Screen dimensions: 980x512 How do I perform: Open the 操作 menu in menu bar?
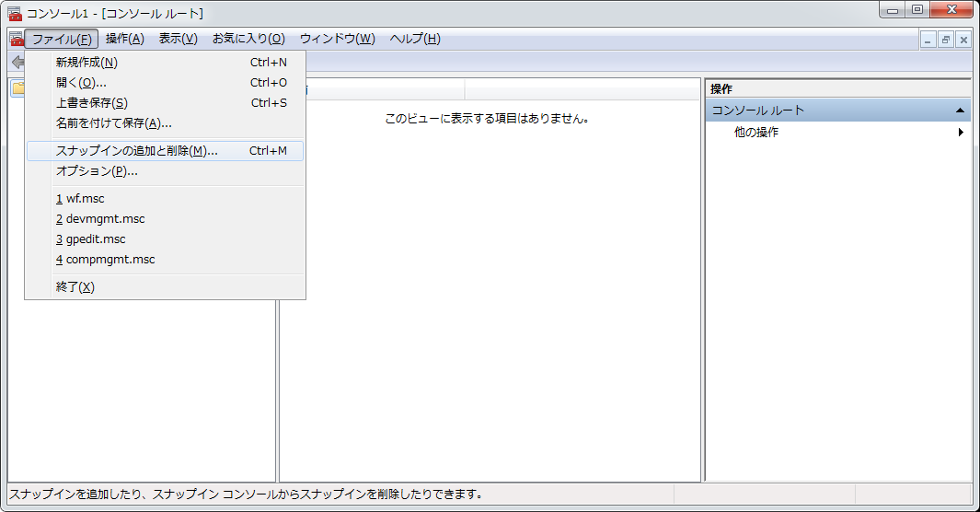coord(124,39)
